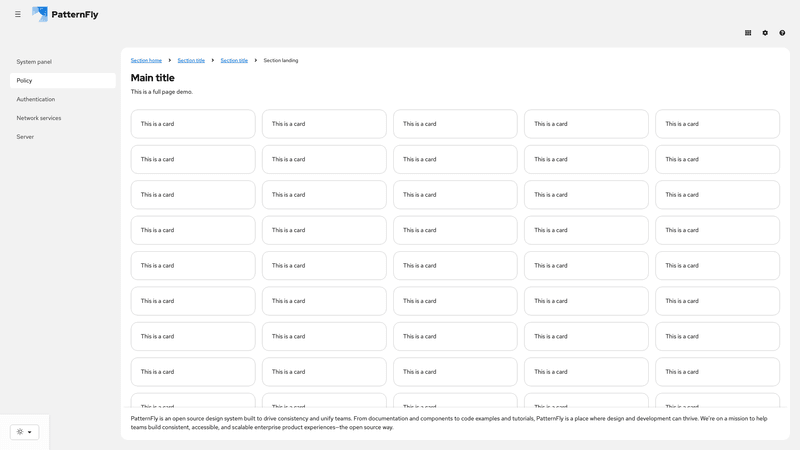Open the theme selector dropdown
Image resolution: width=800 pixels, height=450 pixels.
[x=24, y=432]
